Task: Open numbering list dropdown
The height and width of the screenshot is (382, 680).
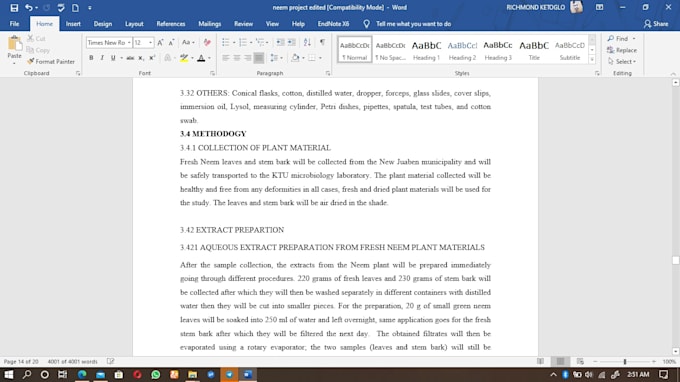Action: pos(251,42)
